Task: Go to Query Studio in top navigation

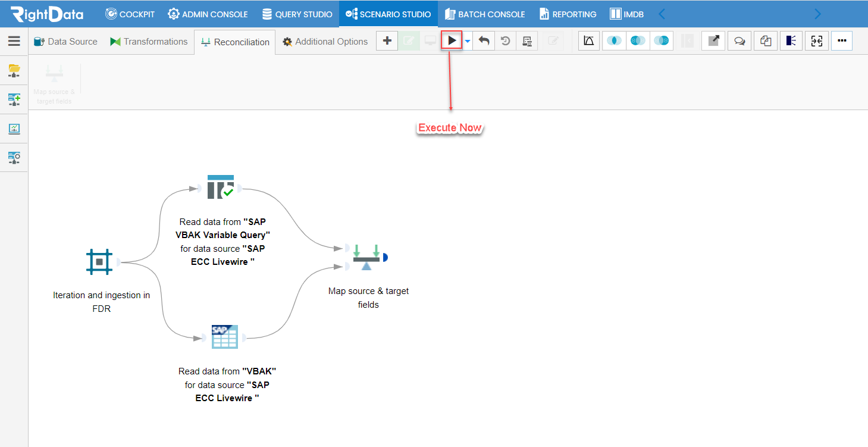Action: (x=297, y=14)
